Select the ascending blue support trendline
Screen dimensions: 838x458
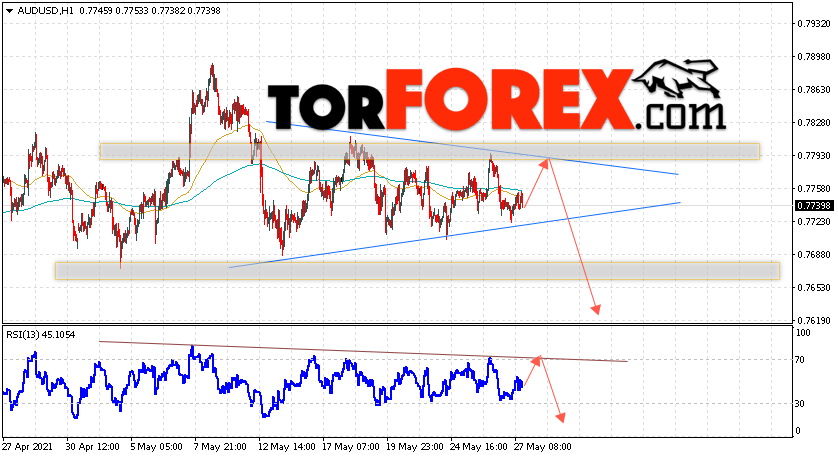tap(455, 235)
